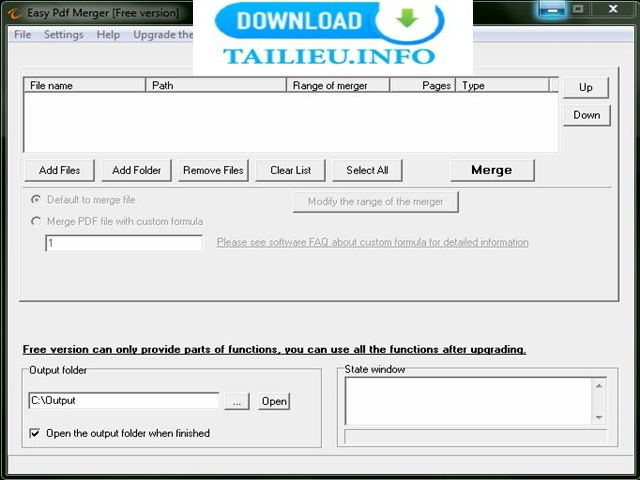Sort by Range of merger column
This screenshot has width=640, height=480.
pos(338,85)
